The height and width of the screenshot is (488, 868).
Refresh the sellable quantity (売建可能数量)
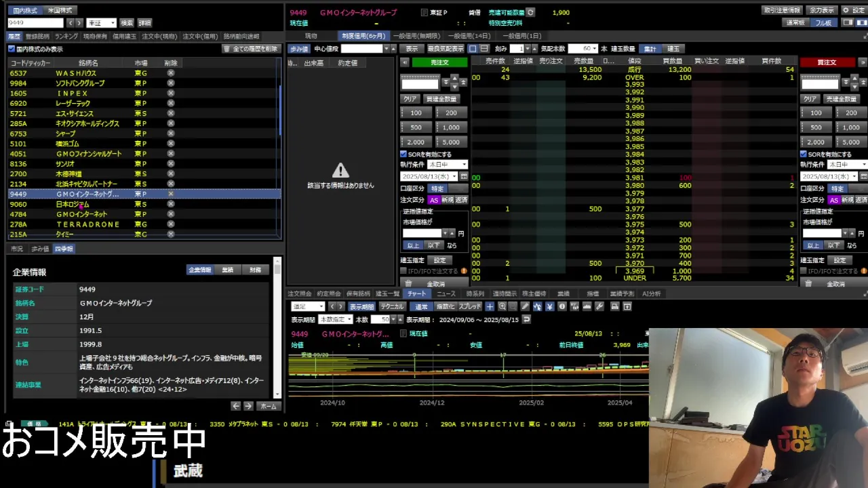530,12
